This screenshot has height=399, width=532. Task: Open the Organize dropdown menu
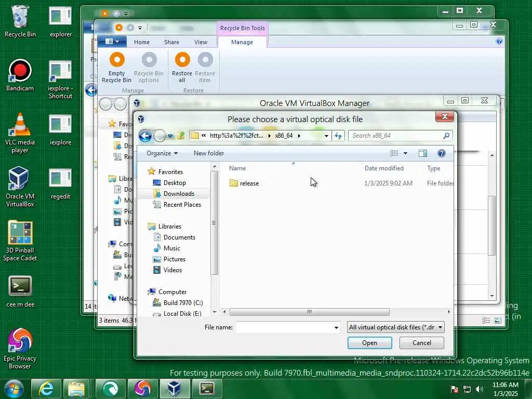pyautogui.click(x=162, y=153)
